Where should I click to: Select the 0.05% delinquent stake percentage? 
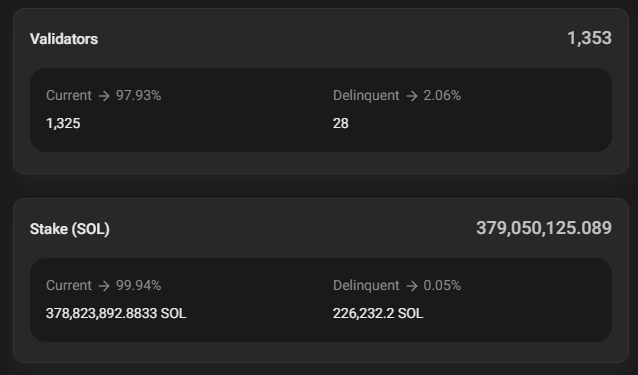442,286
